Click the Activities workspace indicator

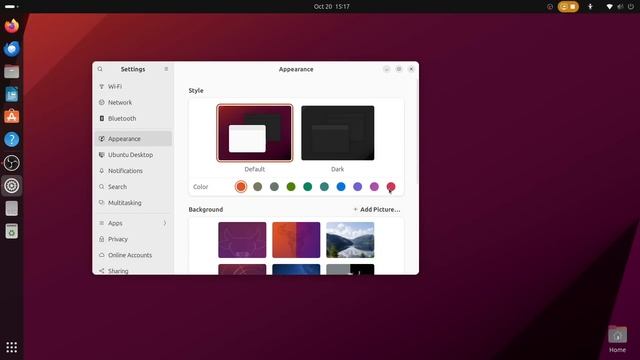pos(11,7)
